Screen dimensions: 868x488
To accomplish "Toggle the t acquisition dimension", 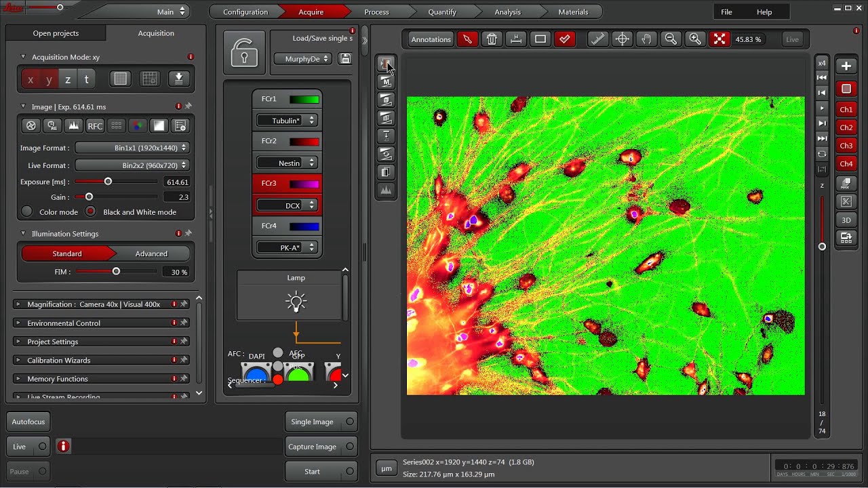I will [86, 79].
